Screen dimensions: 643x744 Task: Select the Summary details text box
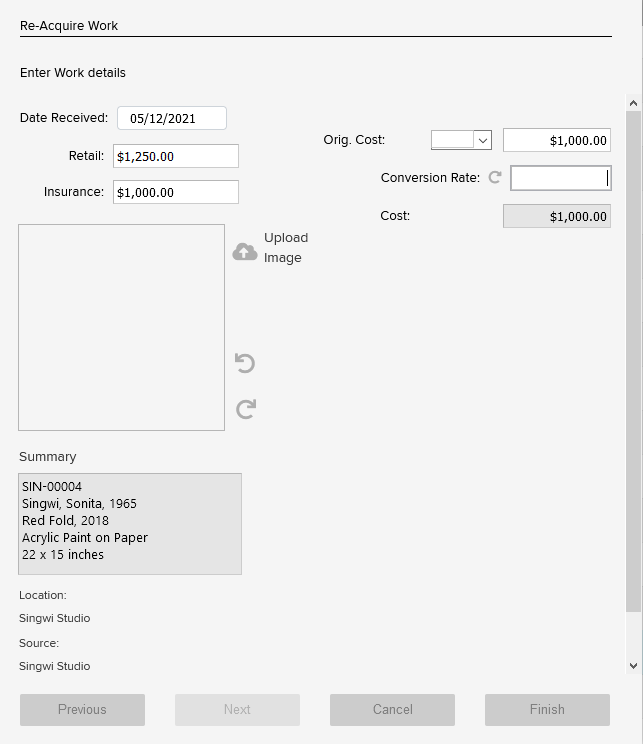click(x=130, y=523)
